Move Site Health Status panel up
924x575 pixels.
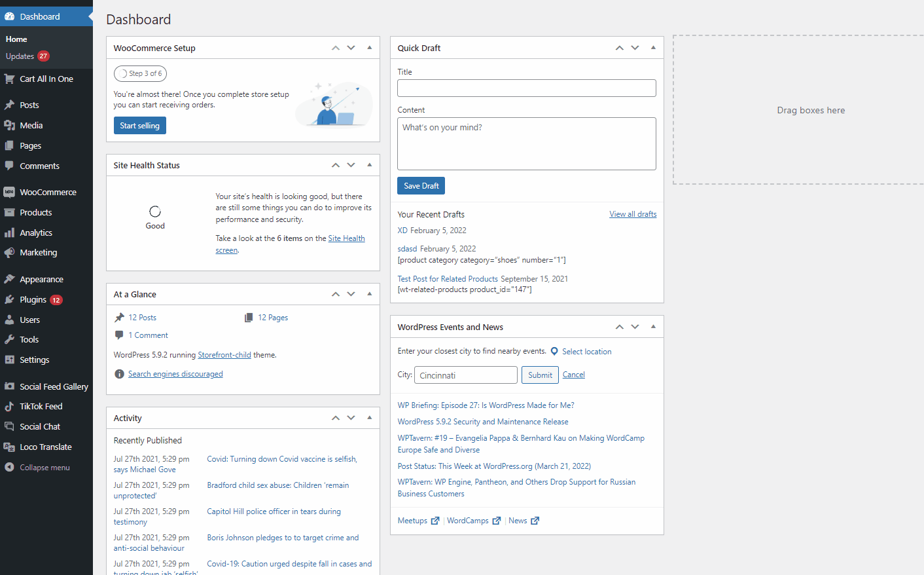point(336,165)
